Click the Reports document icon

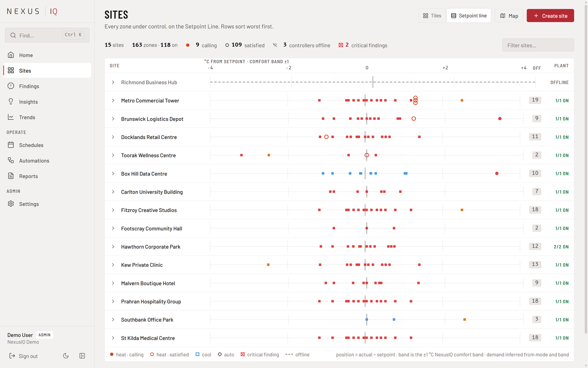click(11, 176)
